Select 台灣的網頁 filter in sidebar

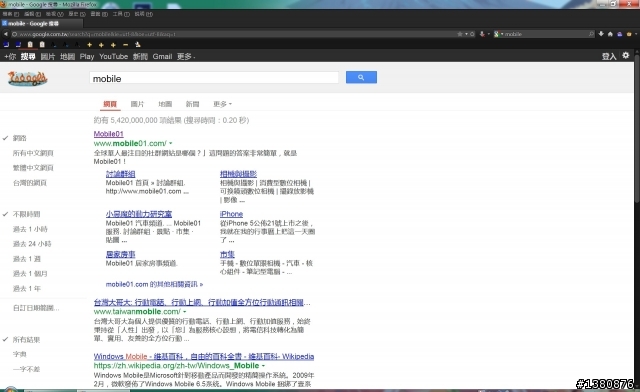[30, 183]
